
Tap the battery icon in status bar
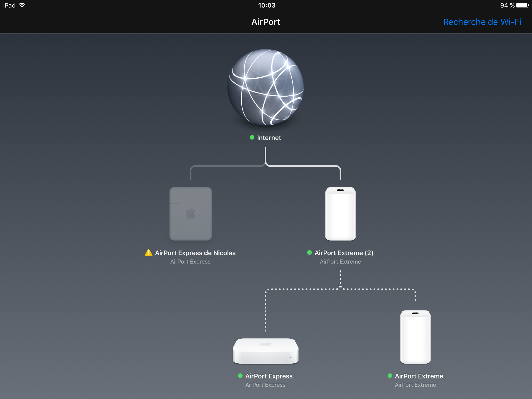tap(522, 5)
